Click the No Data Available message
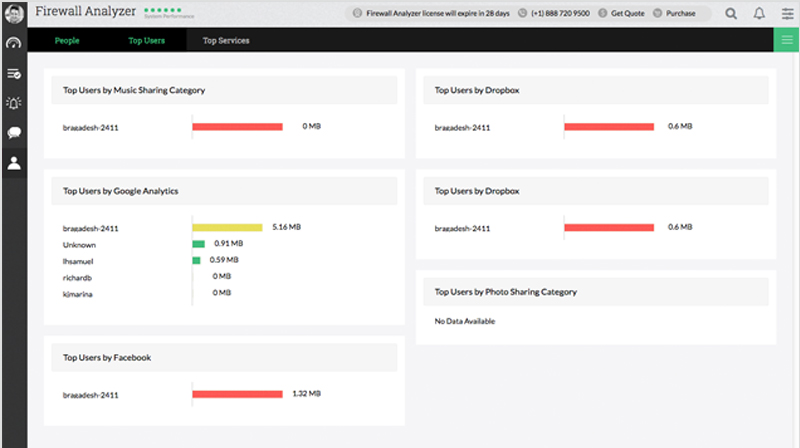 pos(465,321)
